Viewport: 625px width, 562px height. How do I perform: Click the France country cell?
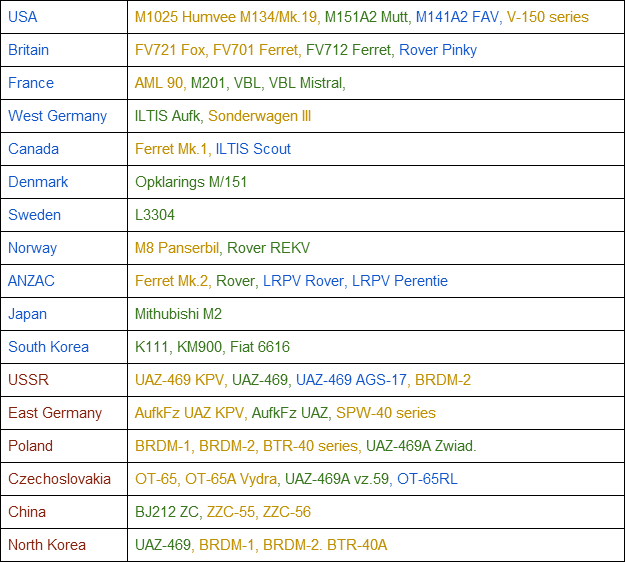(64, 83)
